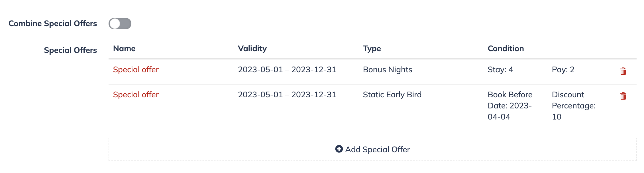Screen dimensions: 644x173
Task: Open the Special offer link in Bonus Nights row
Action: (x=136, y=69)
